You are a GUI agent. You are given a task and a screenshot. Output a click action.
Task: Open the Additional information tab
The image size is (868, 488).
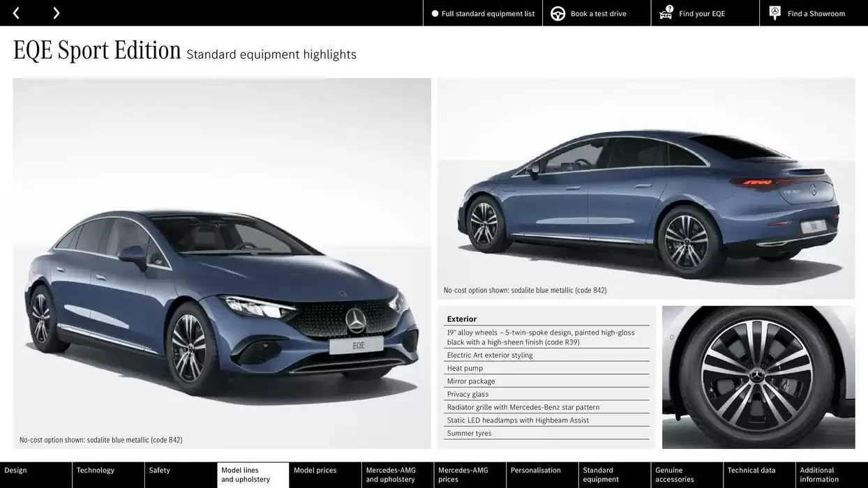coord(832,475)
